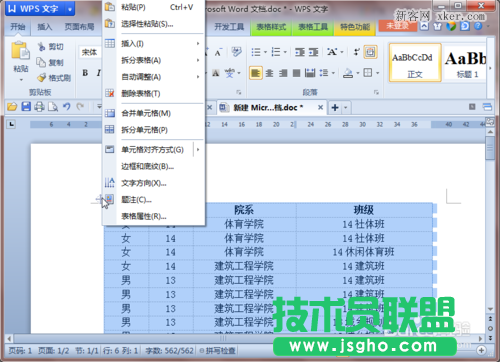Click increase indent icon
Image resolution: width=500 pixels, height=362 pixels.
tap(313, 52)
